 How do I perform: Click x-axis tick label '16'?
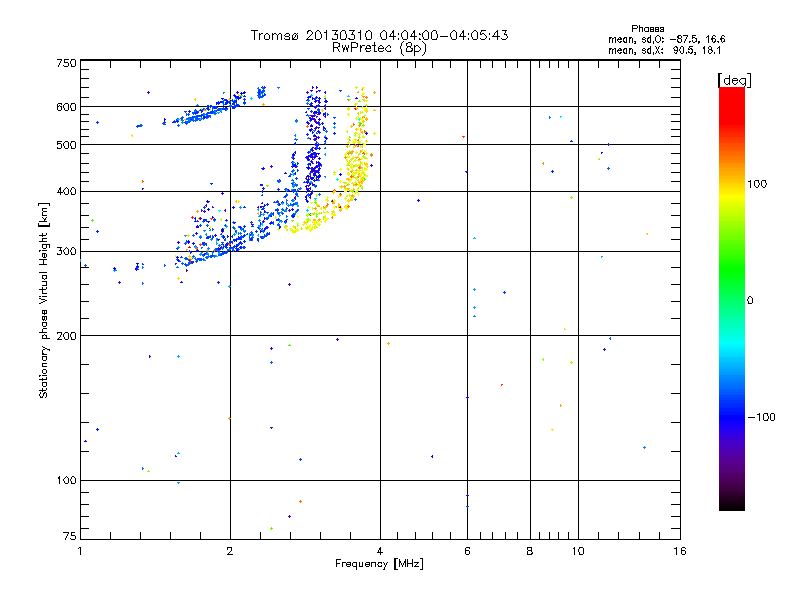[680, 551]
